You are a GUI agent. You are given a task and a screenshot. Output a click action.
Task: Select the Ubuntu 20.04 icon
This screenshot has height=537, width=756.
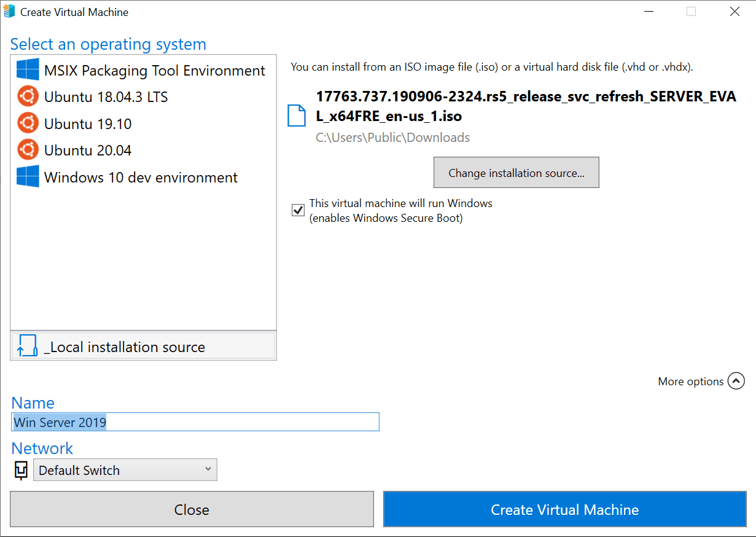pyautogui.click(x=27, y=150)
